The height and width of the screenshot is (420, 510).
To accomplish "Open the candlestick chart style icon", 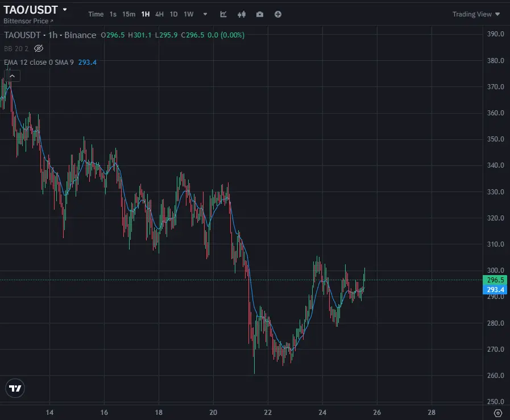I will 242,14.
